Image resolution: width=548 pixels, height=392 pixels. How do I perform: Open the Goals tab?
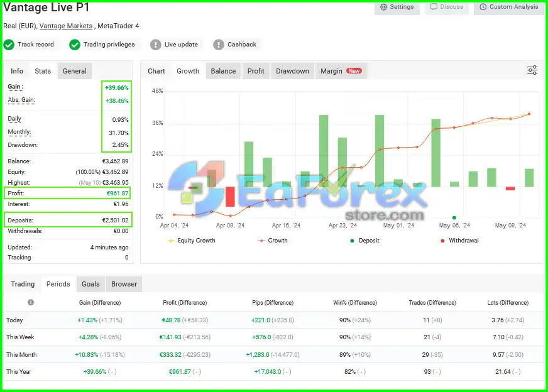(90, 284)
